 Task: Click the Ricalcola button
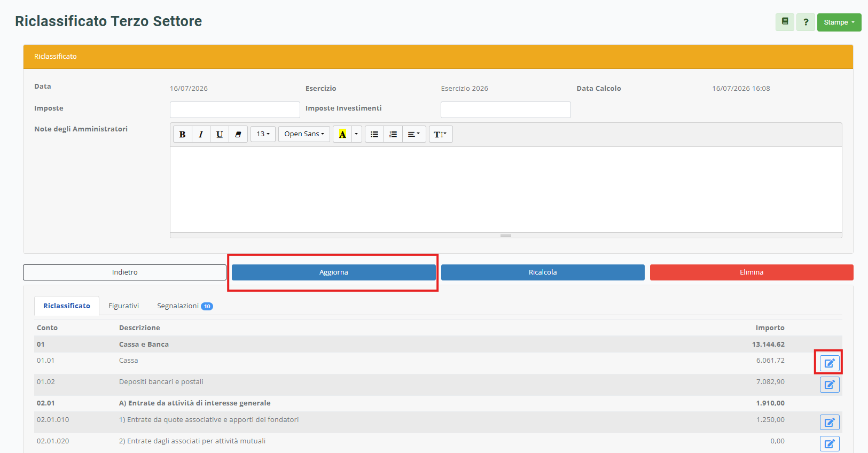click(543, 272)
